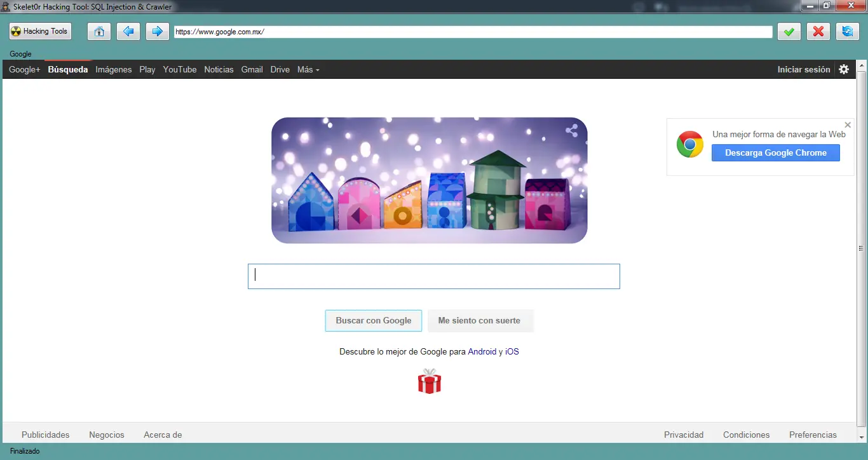Confirm navigation with the green checkmark

coord(789,31)
